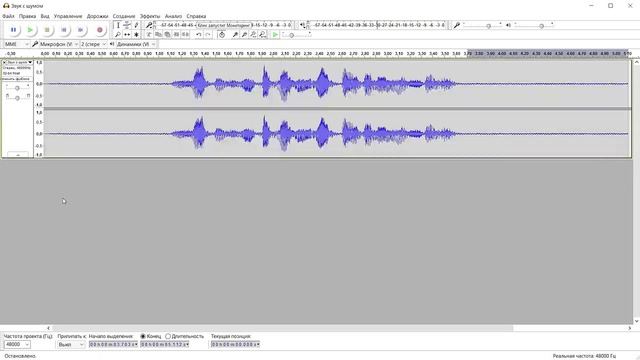Cut selection with scissors icon

[x=149, y=35]
